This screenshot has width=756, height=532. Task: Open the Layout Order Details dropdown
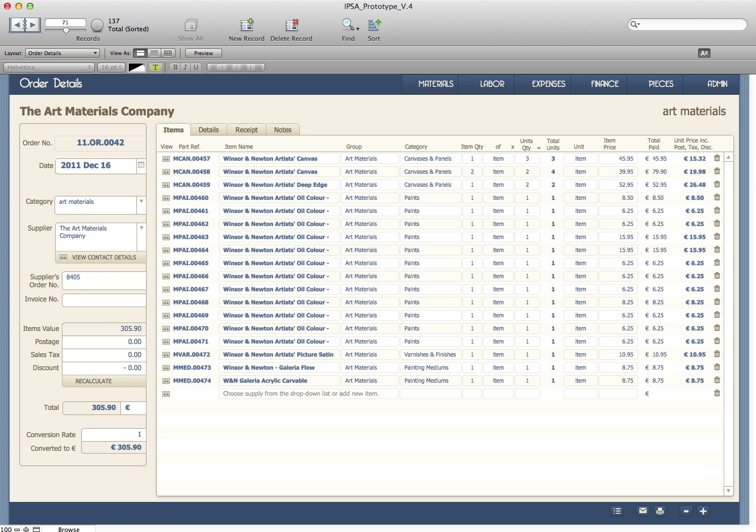62,53
